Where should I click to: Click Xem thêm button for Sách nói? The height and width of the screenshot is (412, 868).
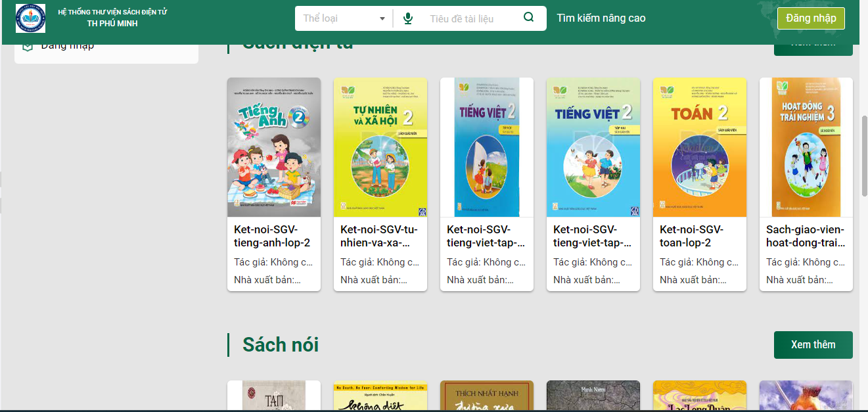pos(813,345)
